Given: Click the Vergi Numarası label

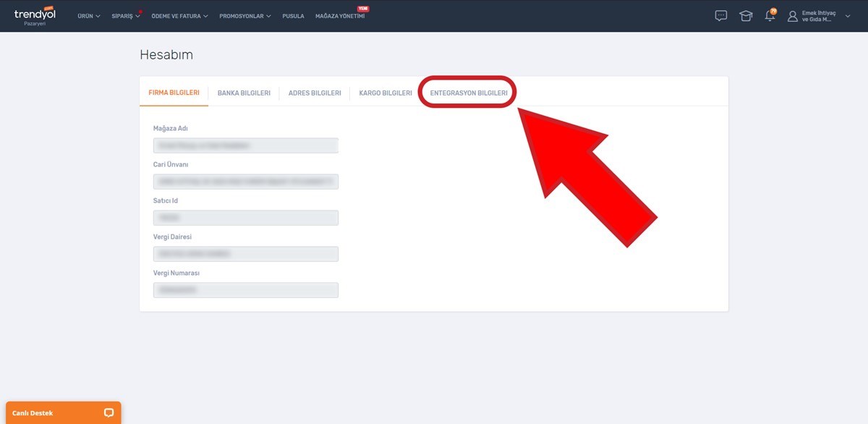Looking at the screenshot, I should pos(176,273).
